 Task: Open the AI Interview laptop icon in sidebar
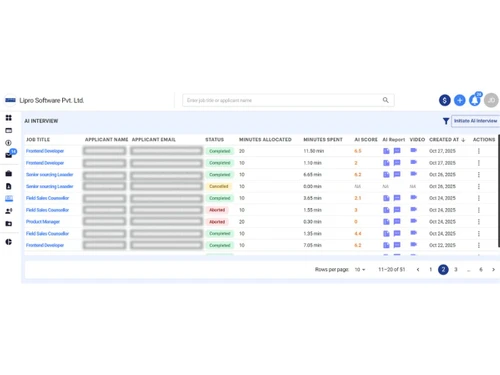(x=9, y=199)
